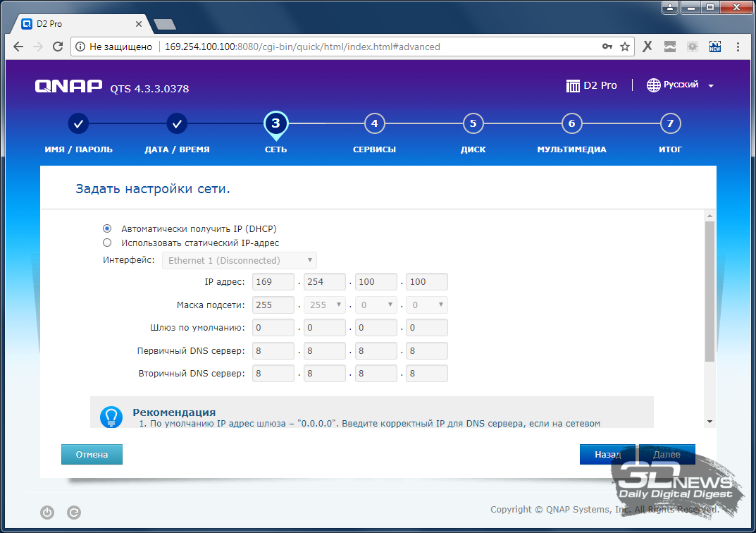Click last secondary DNS octet field
The height and width of the screenshot is (533, 756).
427,374
